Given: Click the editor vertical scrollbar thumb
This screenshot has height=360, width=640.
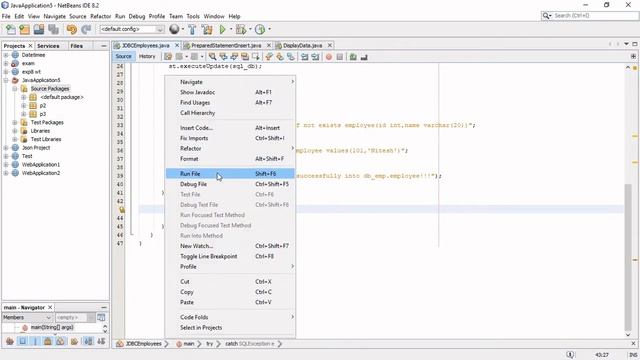Looking at the screenshot, I should pos(628,257).
